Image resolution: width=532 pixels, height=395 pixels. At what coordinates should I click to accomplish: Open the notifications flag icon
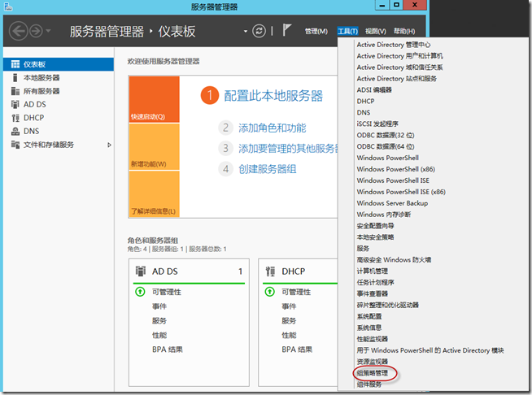point(286,30)
